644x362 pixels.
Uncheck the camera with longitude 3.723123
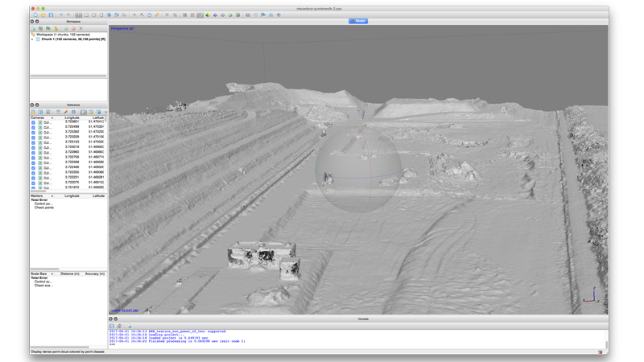coord(33,142)
